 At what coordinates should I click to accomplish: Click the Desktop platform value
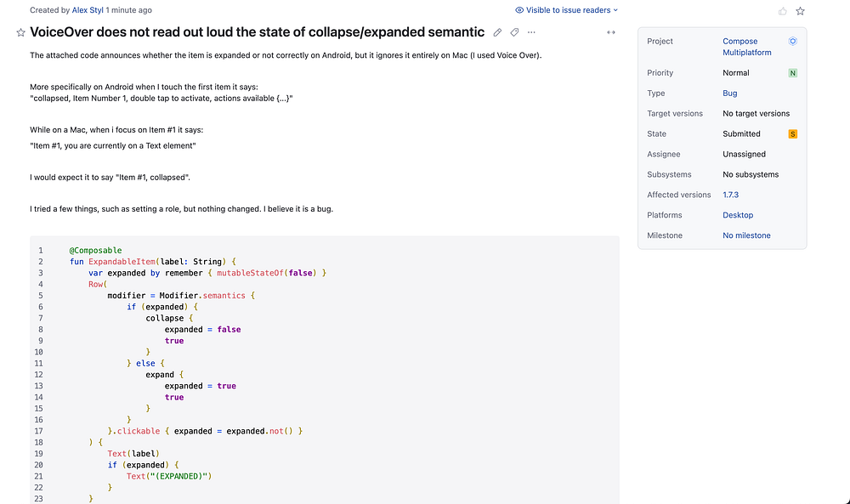click(738, 215)
